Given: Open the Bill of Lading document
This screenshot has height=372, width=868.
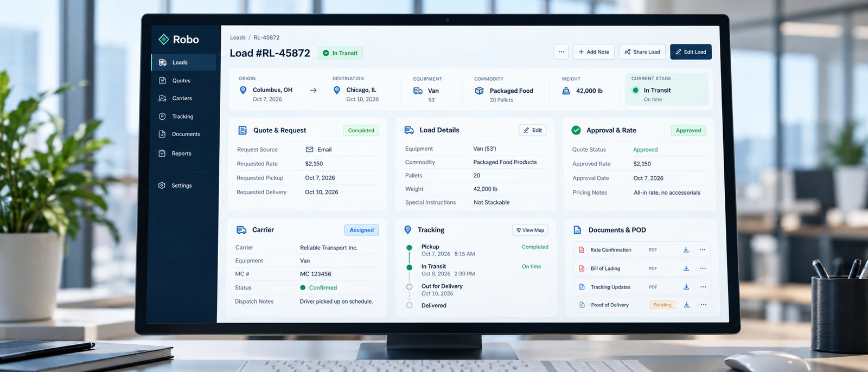Looking at the screenshot, I should tap(605, 268).
